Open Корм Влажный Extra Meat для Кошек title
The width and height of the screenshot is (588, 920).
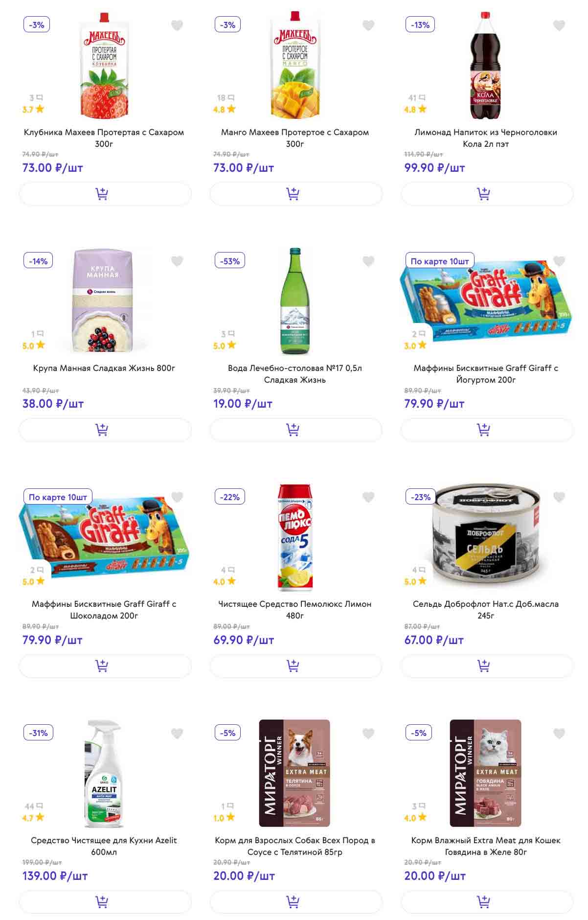pyautogui.click(x=485, y=846)
